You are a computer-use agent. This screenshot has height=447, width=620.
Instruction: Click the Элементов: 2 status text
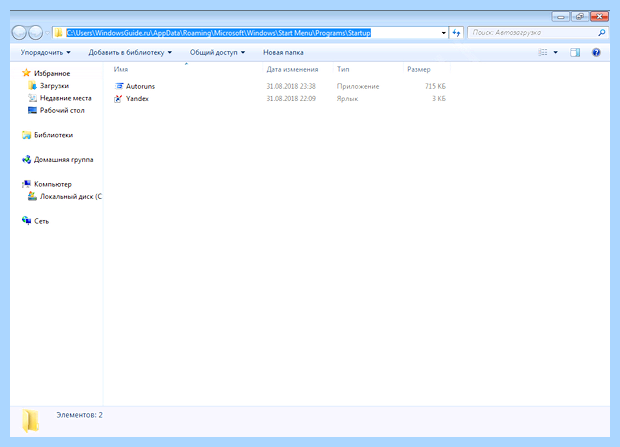click(79, 415)
